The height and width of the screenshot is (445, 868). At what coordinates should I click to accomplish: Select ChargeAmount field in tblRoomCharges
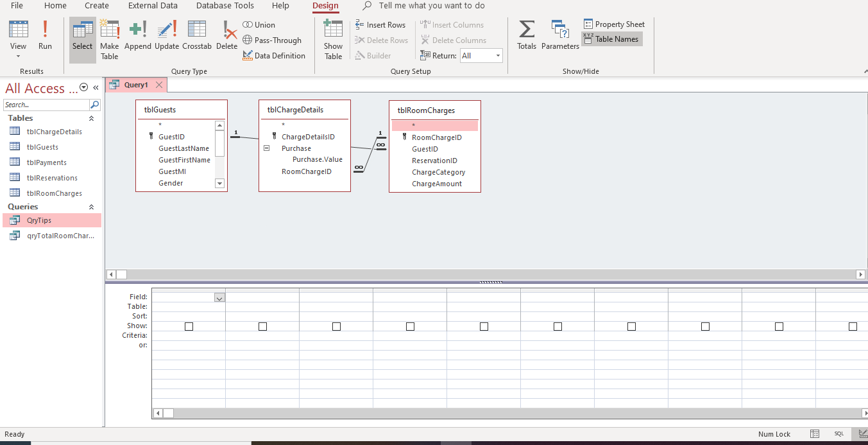(437, 184)
